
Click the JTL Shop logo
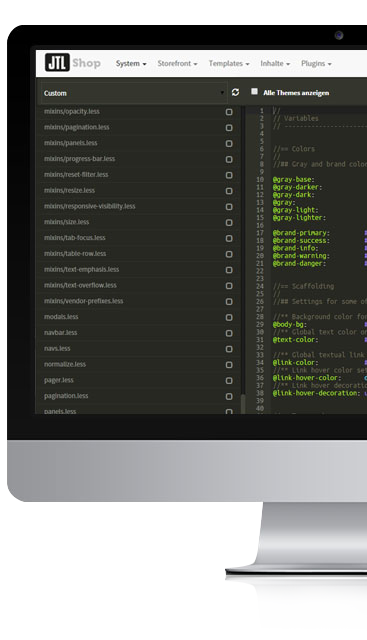click(73, 62)
